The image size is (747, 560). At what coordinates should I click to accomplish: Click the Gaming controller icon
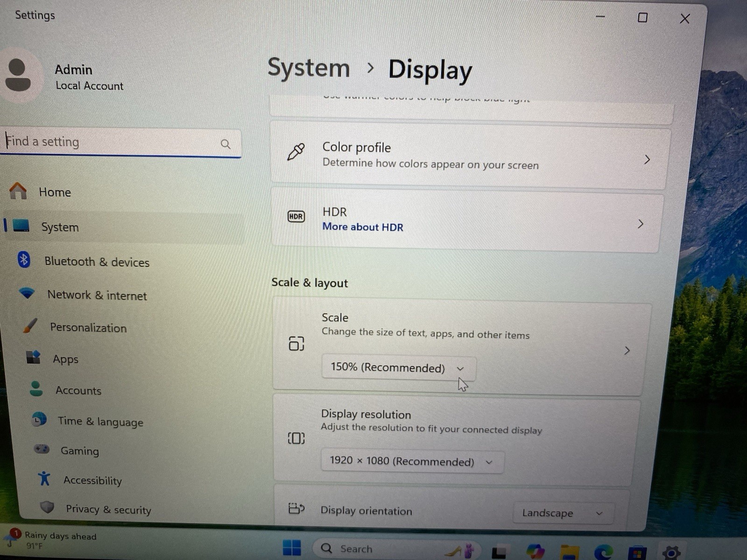pos(42,449)
